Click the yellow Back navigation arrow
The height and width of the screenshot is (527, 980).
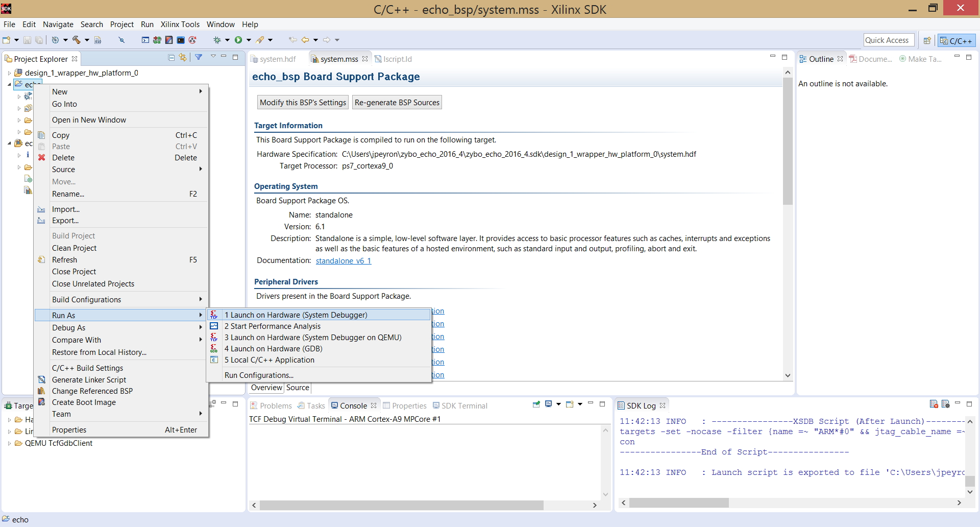coord(305,40)
